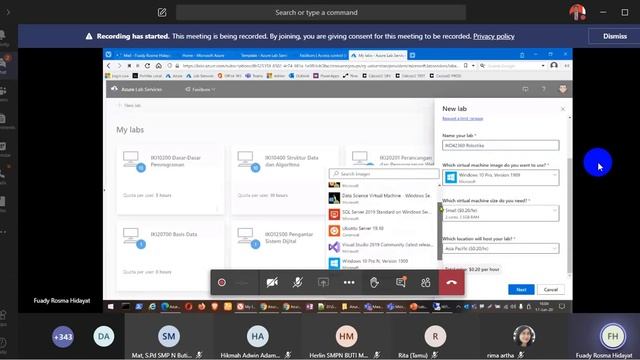This screenshot has width=640, height=360.
Task: Open the help question mark icon
Action: click(x=543, y=89)
